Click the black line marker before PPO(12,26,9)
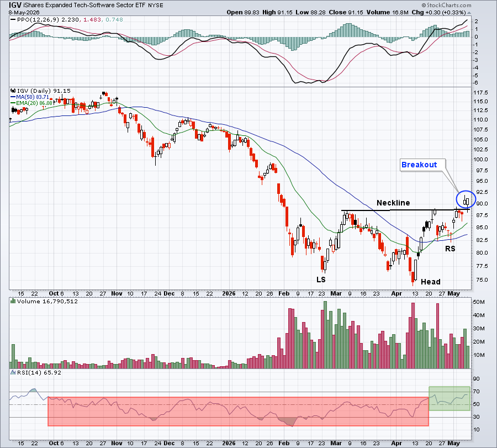The height and width of the screenshot is (448, 497). [13, 20]
